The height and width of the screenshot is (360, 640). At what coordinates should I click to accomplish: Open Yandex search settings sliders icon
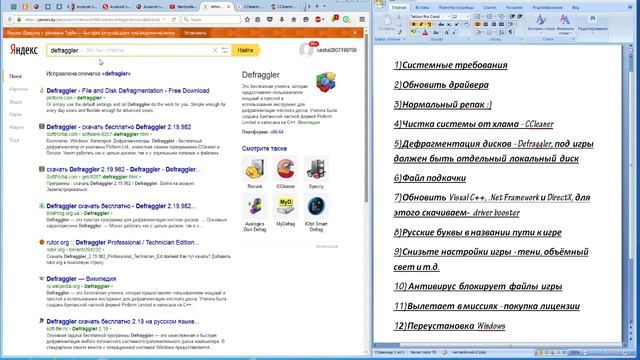(x=225, y=50)
